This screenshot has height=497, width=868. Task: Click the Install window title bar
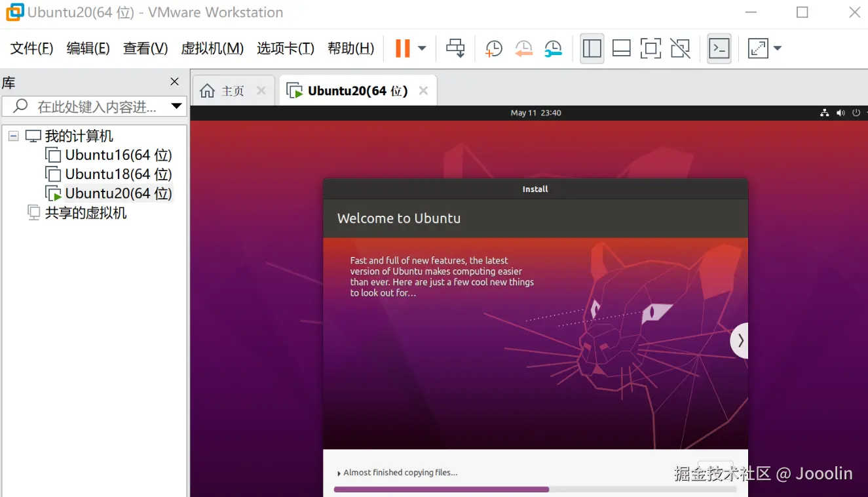535,189
